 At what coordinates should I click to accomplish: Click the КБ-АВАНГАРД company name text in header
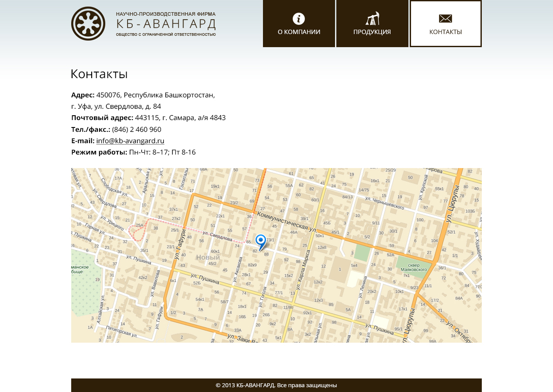point(166,24)
